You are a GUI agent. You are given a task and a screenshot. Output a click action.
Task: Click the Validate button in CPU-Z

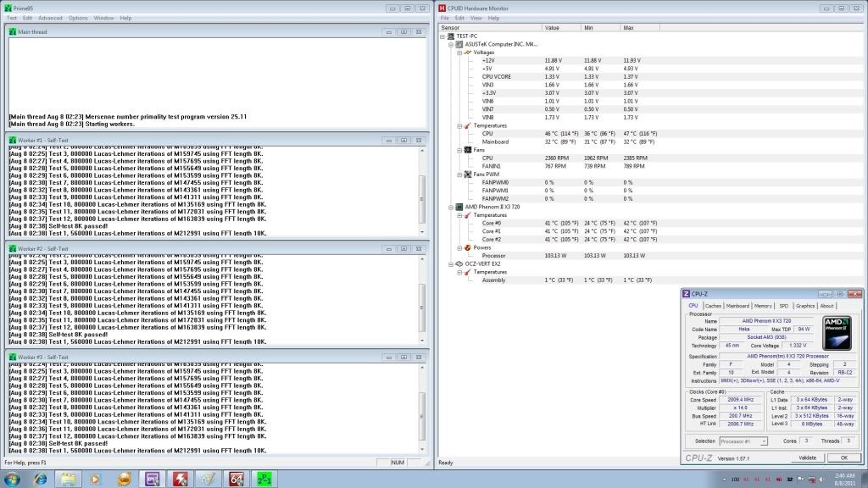(x=807, y=458)
